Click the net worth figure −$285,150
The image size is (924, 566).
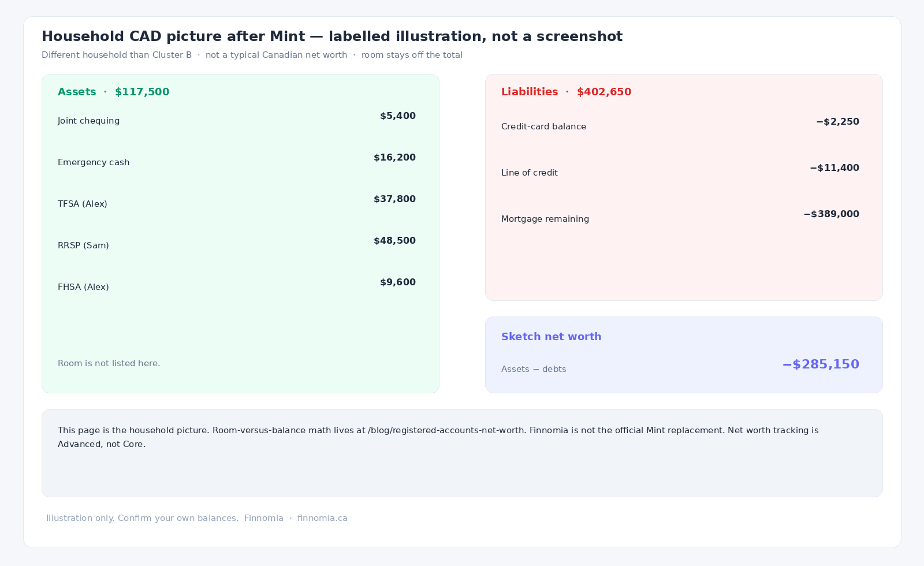click(821, 364)
